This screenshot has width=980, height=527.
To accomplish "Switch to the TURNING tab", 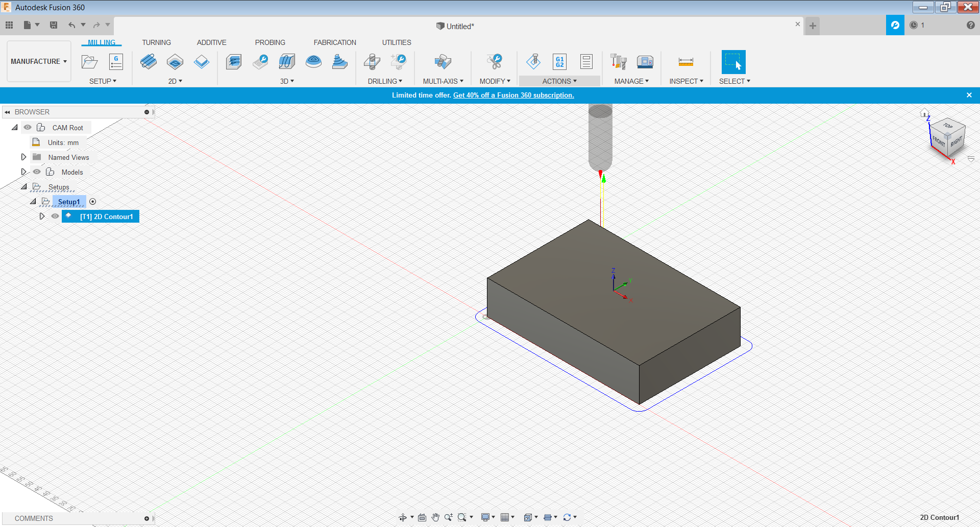I will coord(156,42).
